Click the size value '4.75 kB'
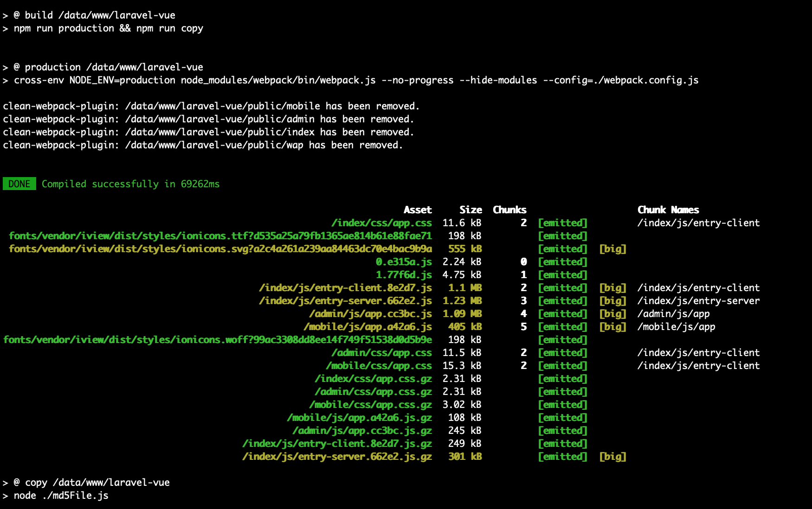 point(462,275)
